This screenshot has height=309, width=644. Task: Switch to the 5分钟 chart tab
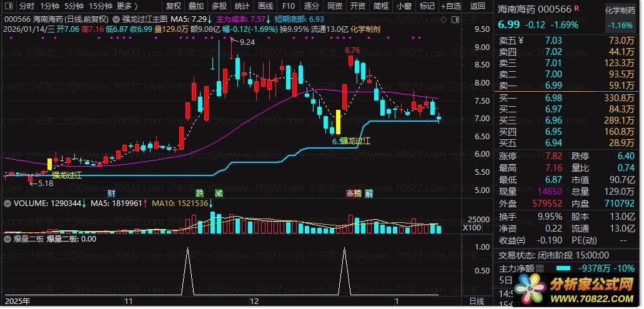(x=74, y=6)
